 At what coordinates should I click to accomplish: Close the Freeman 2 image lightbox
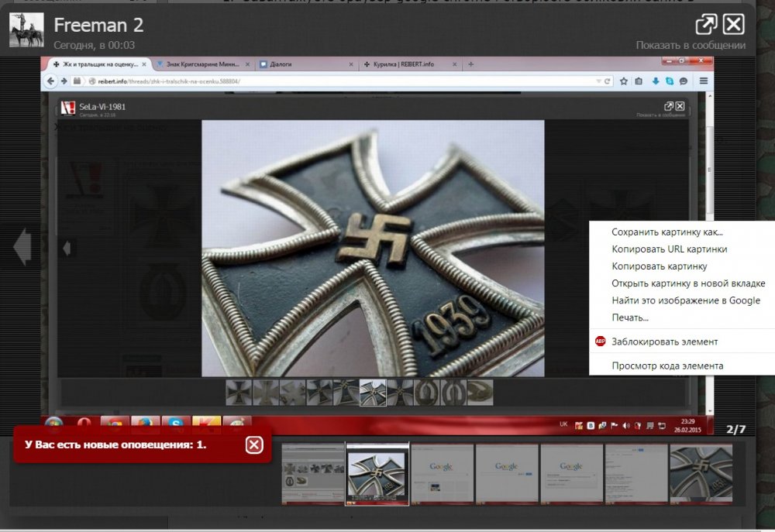[x=733, y=25]
